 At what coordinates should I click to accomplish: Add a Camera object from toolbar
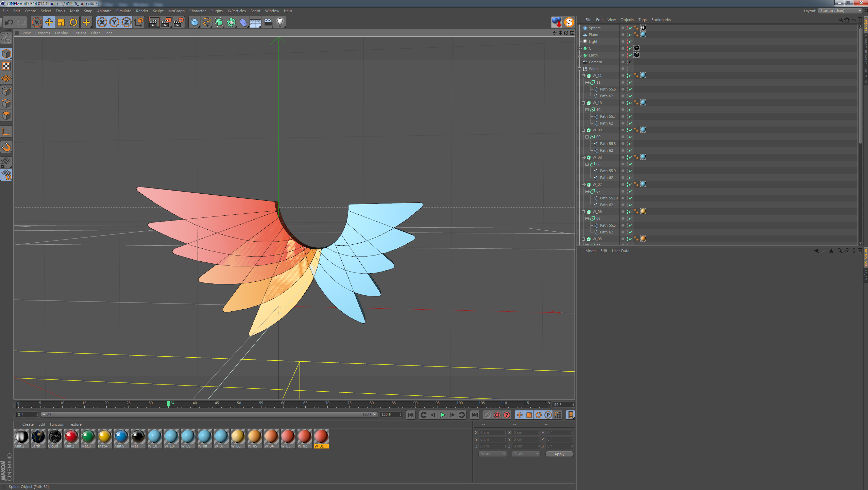[268, 22]
